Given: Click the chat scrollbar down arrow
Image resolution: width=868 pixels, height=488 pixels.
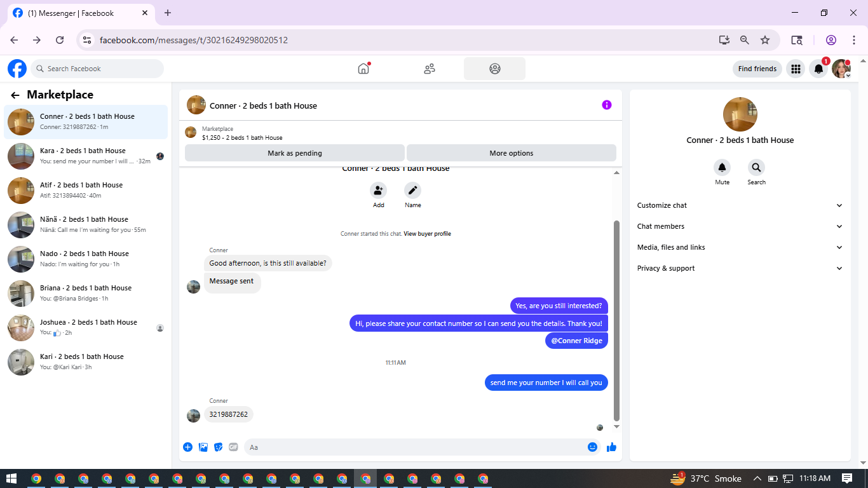Looking at the screenshot, I should 616,427.
